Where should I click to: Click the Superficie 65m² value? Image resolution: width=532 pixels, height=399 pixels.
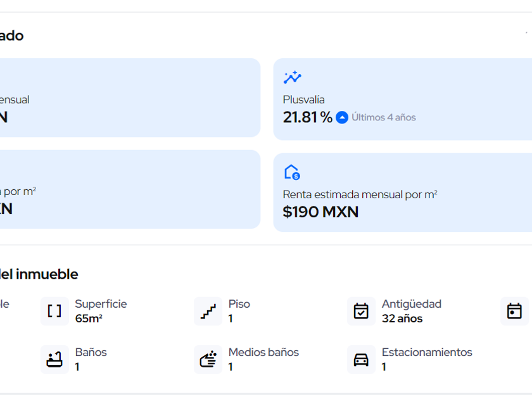(x=89, y=319)
